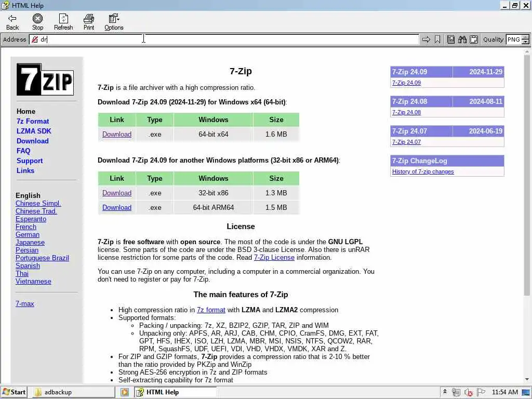The height and width of the screenshot is (399, 532).
Task: Switch language to Chinese Trad.
Action: pos(36,211)
